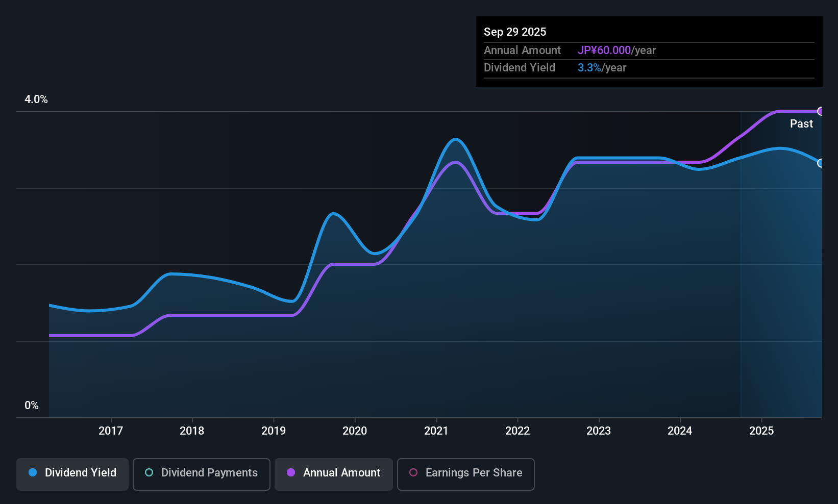
Task: Toggle the Earnings Per Share series off
Action: (x=465, y=473)
